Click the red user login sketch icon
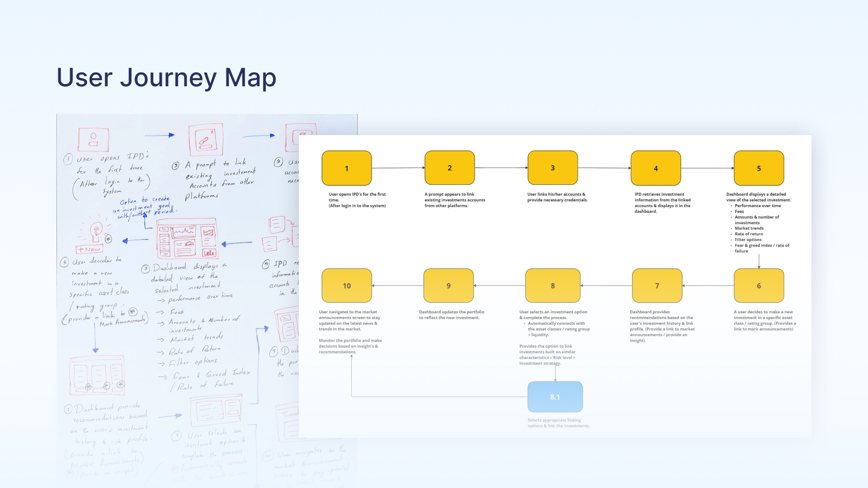The height and width of the screenshot is (488, 868). pos(93,140)
